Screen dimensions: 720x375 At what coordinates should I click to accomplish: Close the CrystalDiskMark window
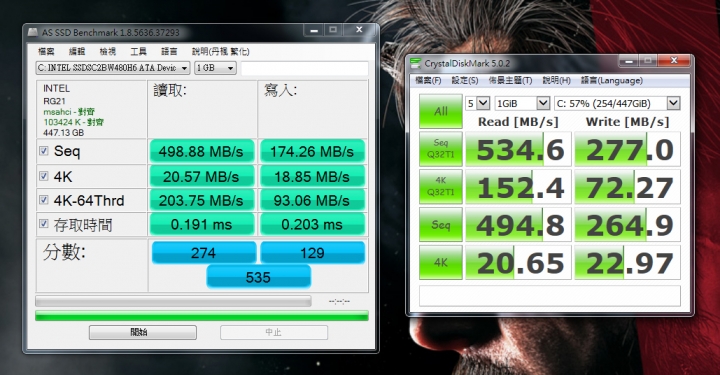coord(674,61)
